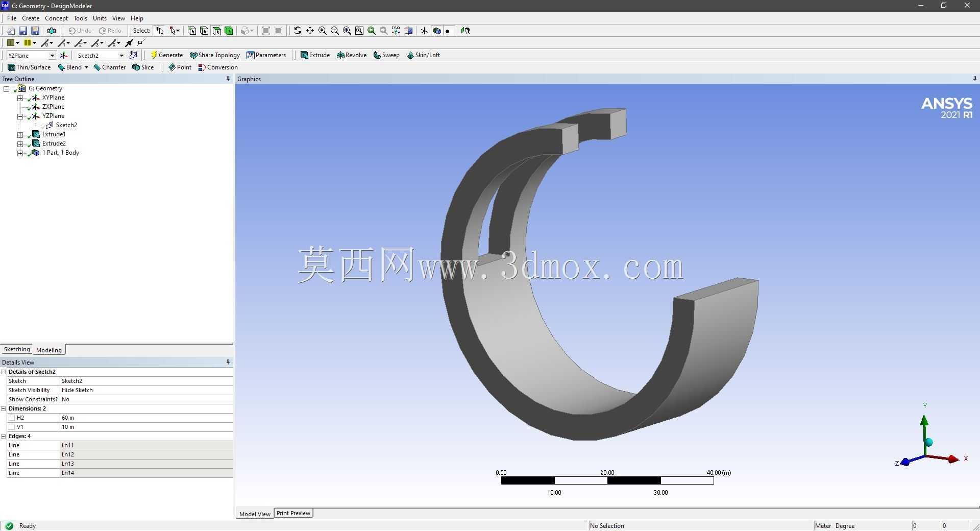This screenshot has height=531, width=980.
Task: Pin the Tree Outline panel
Action: (x=228, y=79)
